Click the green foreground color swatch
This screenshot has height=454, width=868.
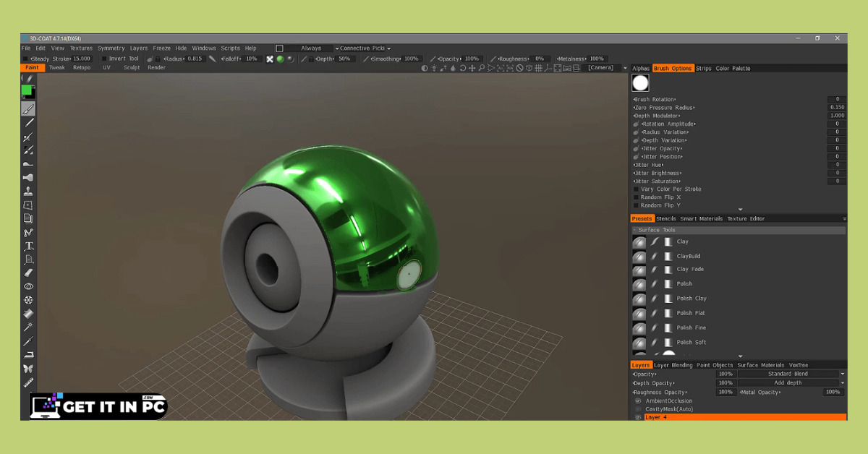27,90
